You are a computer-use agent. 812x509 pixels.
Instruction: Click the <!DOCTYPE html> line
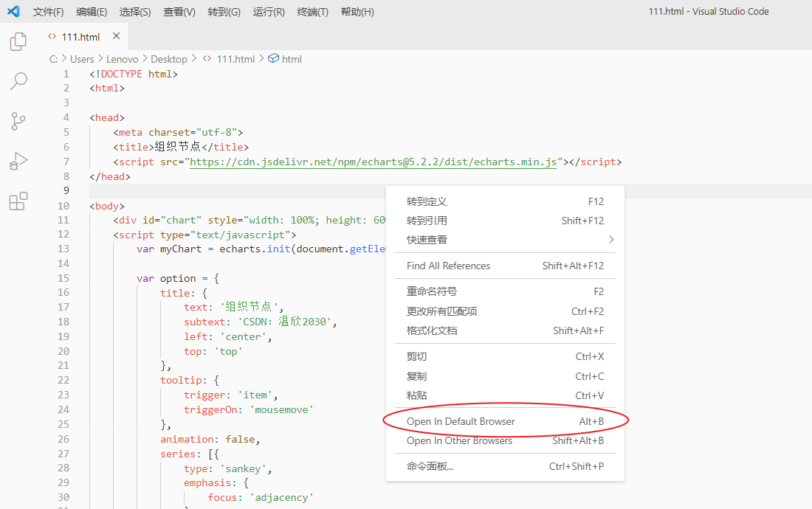pos(134,74)
